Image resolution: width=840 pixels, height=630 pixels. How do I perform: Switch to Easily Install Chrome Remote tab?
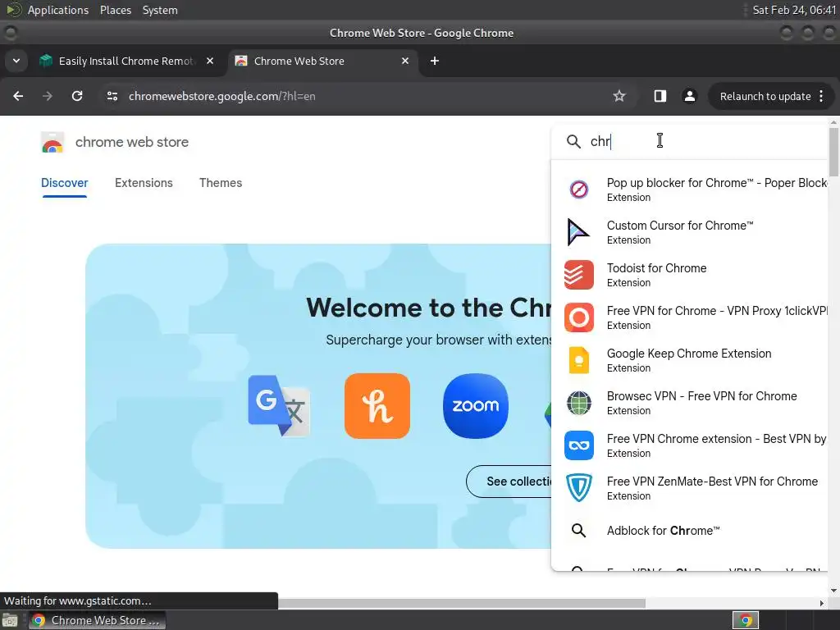(127, 61)
